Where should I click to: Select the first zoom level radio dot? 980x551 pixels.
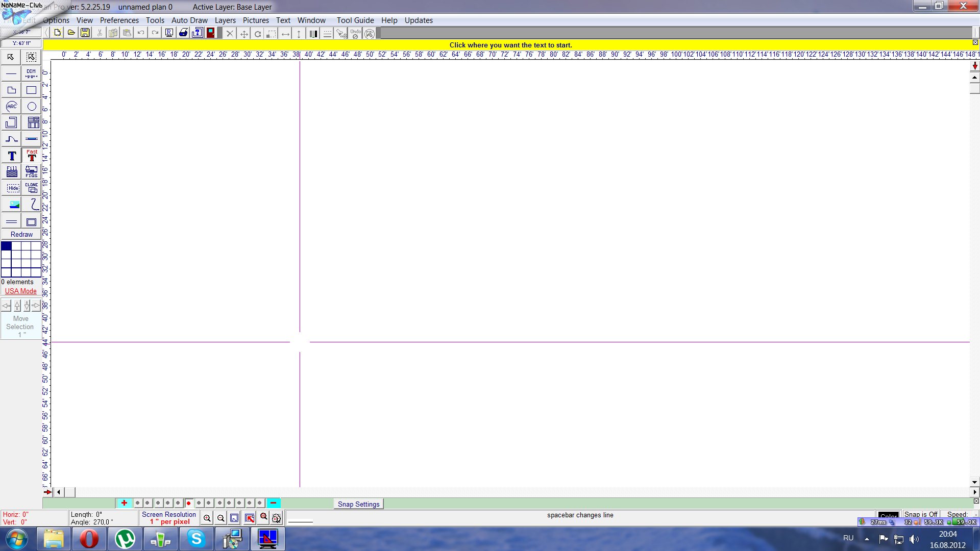[x=137, y=503]
